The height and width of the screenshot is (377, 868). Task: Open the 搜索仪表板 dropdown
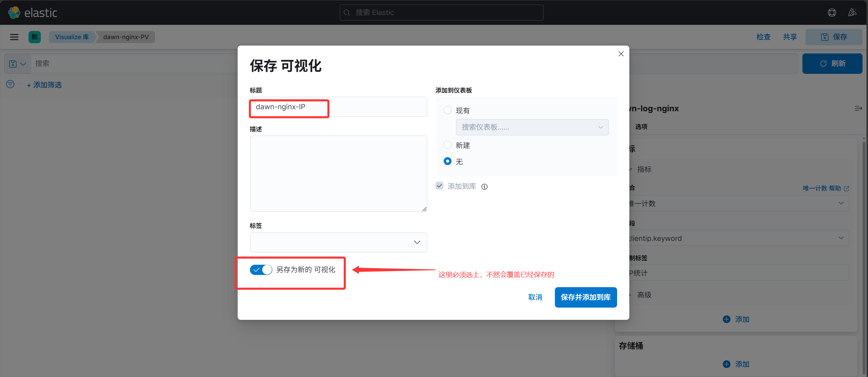532,127
